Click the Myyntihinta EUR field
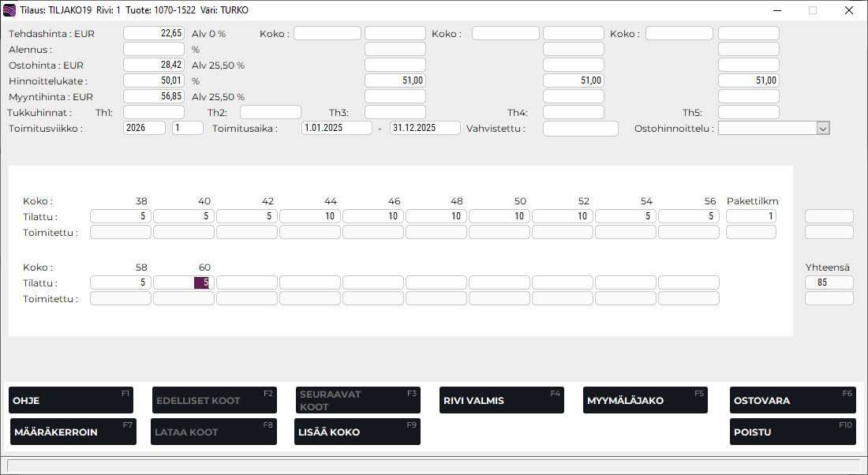This screenshot has height=475, width=868. (x=154, y=96)
